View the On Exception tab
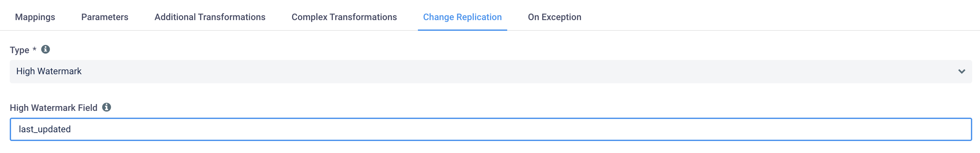 pos(554,17)
